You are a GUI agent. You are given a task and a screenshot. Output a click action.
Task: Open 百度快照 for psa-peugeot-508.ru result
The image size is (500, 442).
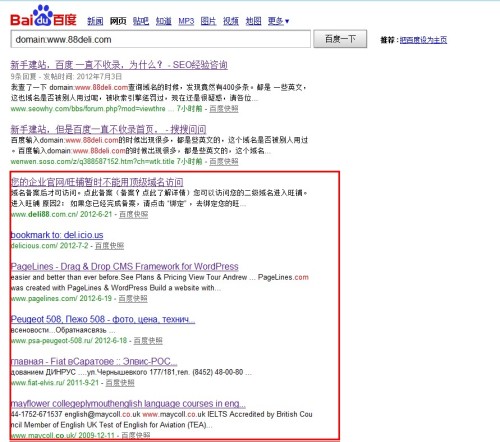pos(148,341)
